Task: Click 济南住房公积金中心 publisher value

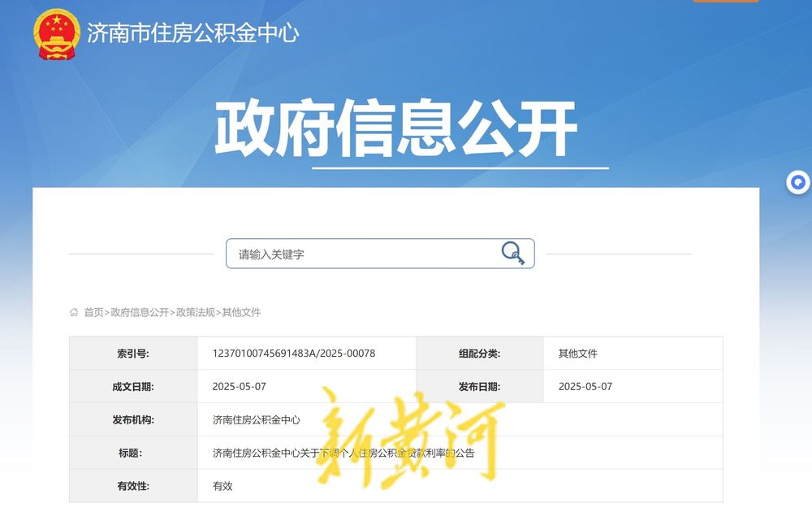Action: pos(257,420)
